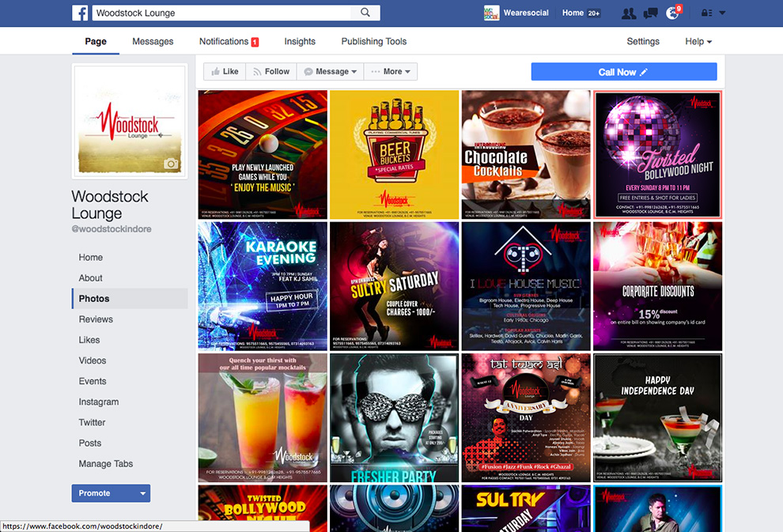Toggle Follow for Woodstock Lounge

click(x=270, y=72)
